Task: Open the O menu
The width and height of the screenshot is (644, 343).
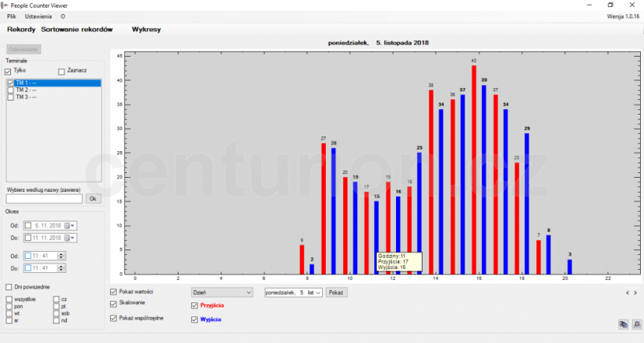Action: point(63,16)
